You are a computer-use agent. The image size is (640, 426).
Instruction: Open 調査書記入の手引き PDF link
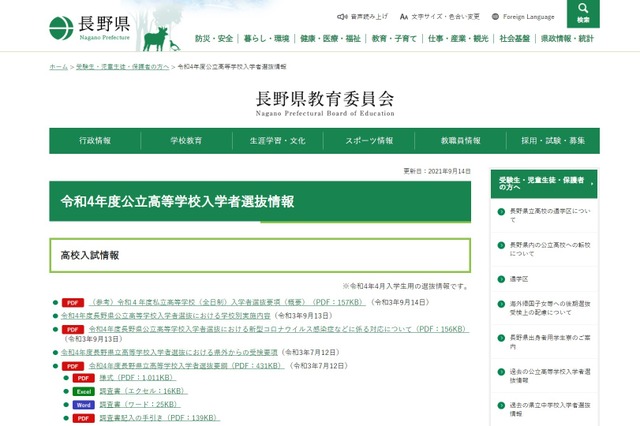click(x=160, y=418)
